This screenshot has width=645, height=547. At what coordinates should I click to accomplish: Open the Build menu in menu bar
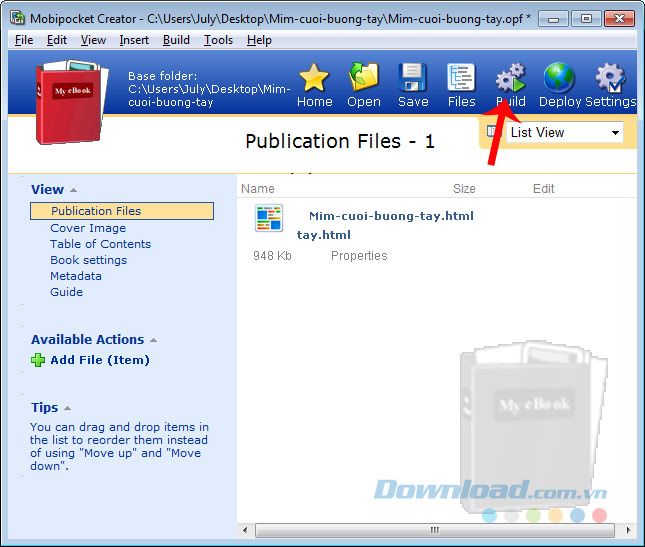tap(176, 40)
